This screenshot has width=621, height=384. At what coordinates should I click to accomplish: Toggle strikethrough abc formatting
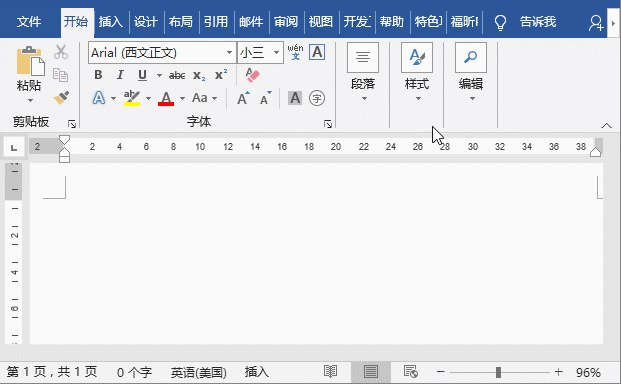point(177,75)
